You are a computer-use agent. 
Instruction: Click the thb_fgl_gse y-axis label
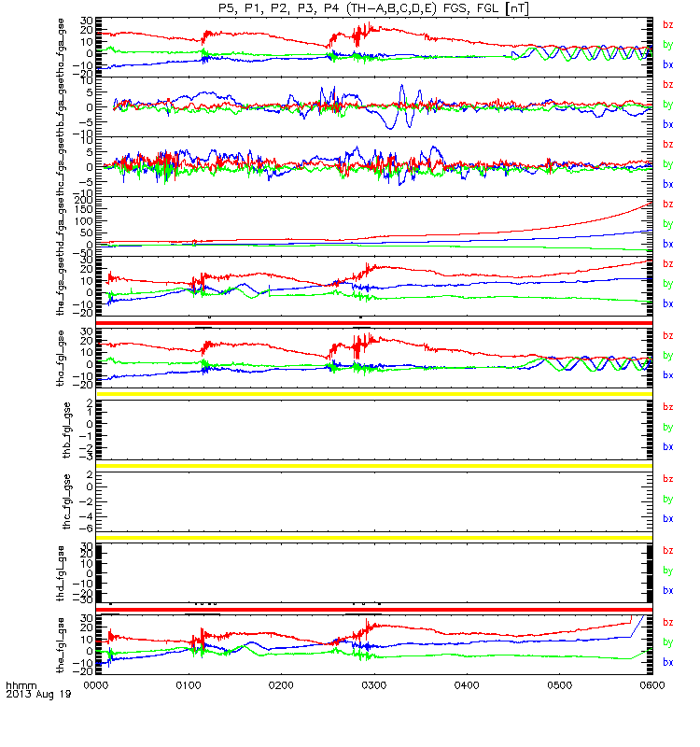[x=66, y=430]
